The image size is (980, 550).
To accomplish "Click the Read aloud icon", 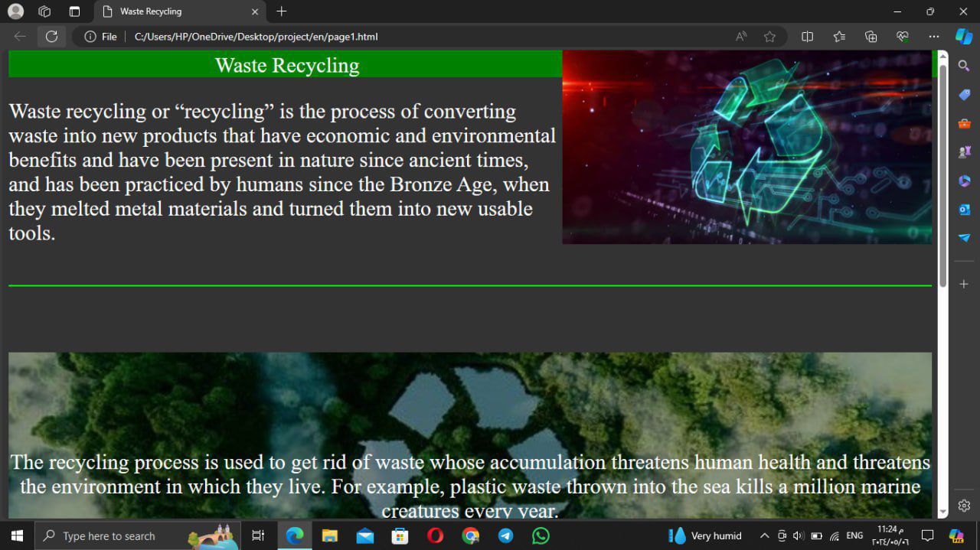I will click(x=740, y=37).
